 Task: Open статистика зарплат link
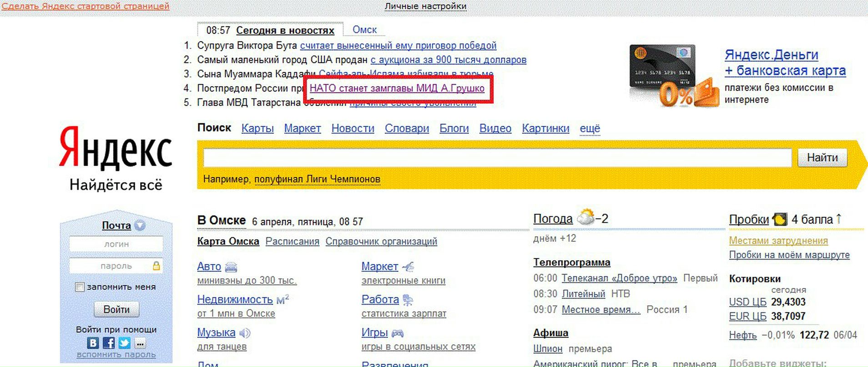(x=404, y=314)
